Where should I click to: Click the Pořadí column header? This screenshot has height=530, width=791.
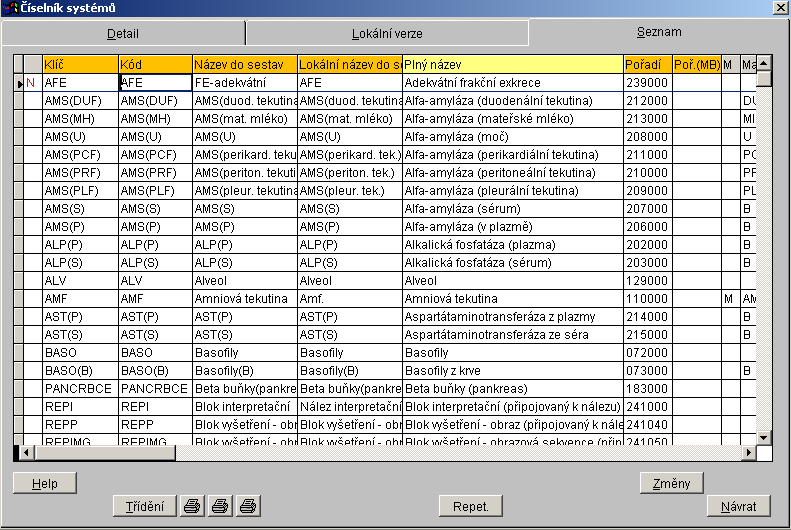647,64
